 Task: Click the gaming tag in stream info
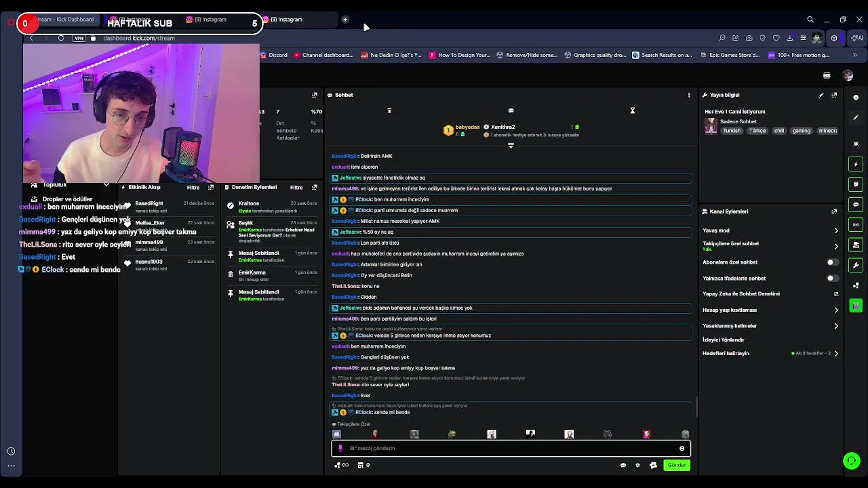802,131
